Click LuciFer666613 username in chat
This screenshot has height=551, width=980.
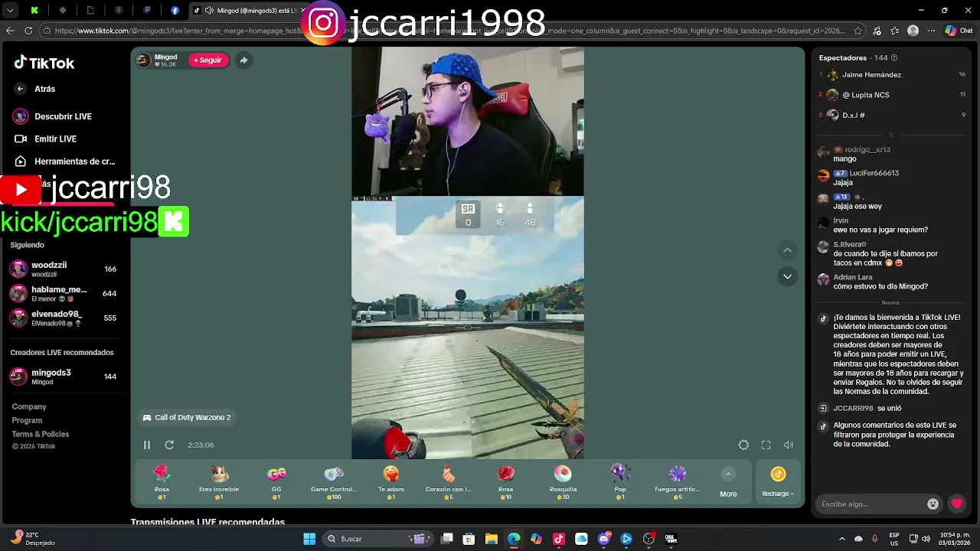(874, 173)
